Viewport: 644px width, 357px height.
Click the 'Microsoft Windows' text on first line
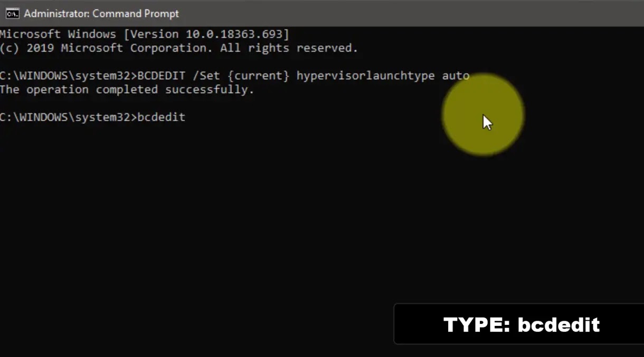tap(58, 34)
